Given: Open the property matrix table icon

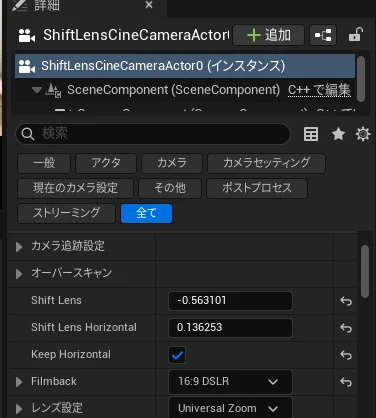Looking at the screenshot, I should point(311,134).
